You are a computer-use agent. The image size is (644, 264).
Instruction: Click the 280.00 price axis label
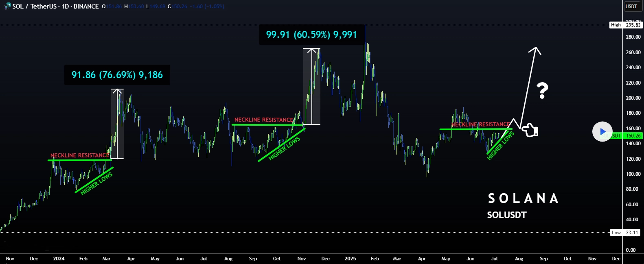pyautogui.click(x=633, y=37)
